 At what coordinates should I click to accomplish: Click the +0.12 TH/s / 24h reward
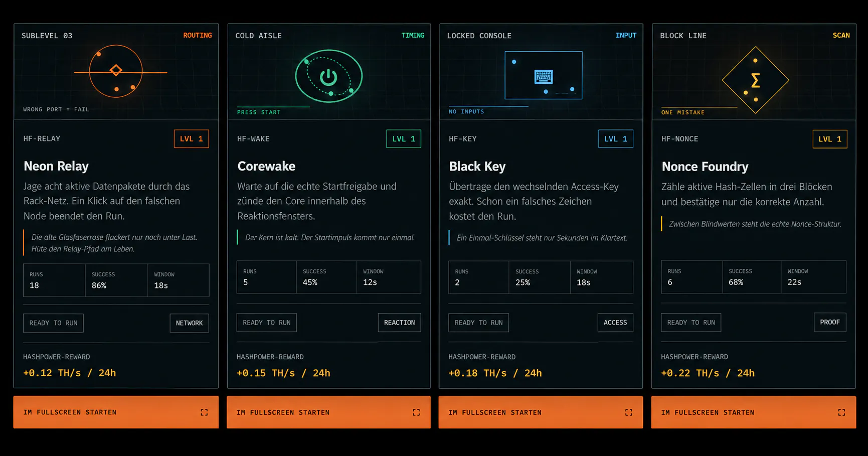click(70, 373)
